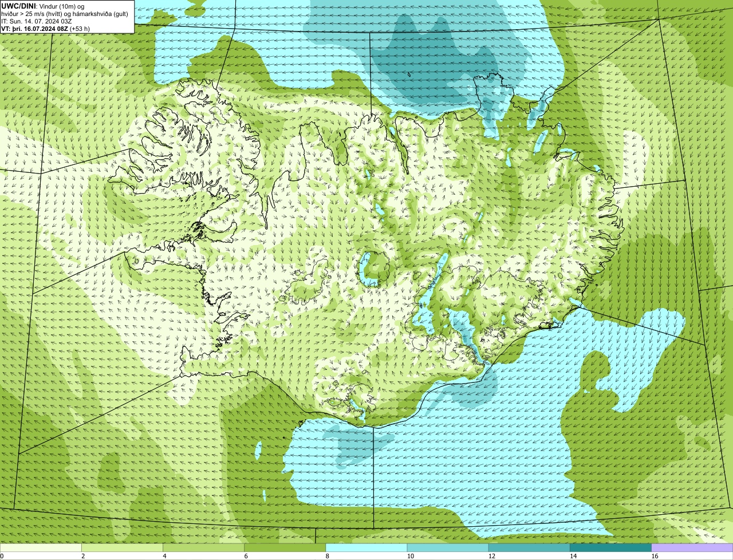Screen dimensions: 733x560
Task: Click the "0" label under the color scale
Action: point(2,556)
